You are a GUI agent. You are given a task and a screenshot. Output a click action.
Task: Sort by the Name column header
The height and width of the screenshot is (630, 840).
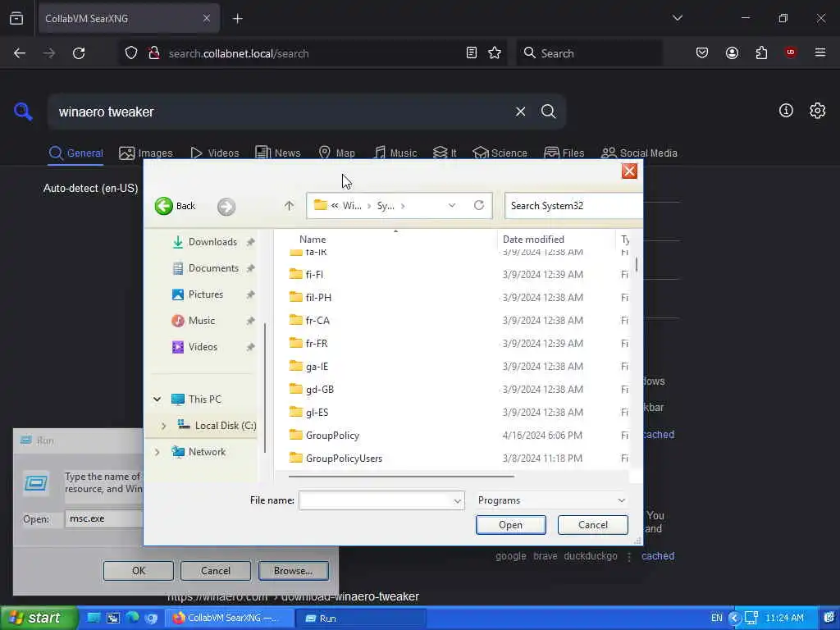pos(313,239)
